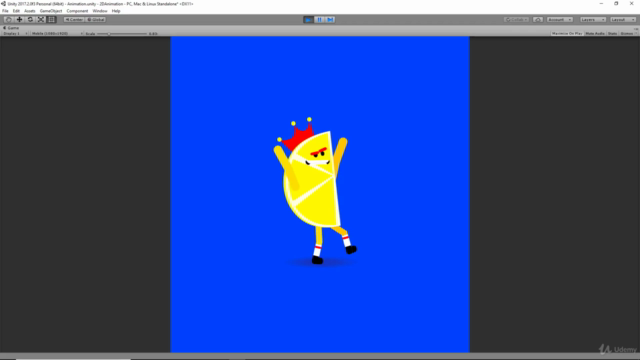Open the Layers dropdown
The width and height of the screenshot is (640, 360).
click(x=593, y=20)
